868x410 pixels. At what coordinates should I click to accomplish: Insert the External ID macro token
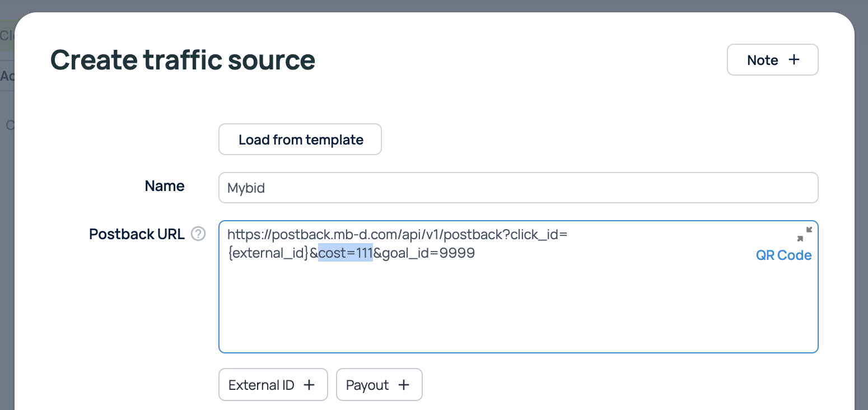(262, 385)
